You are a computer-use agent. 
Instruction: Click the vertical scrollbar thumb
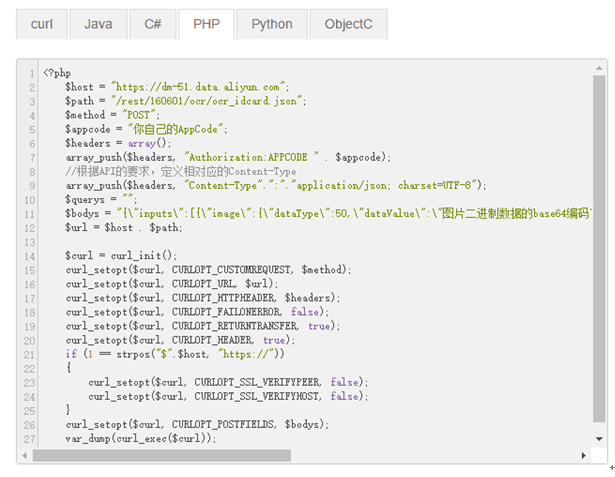click(x=599, y=249)
